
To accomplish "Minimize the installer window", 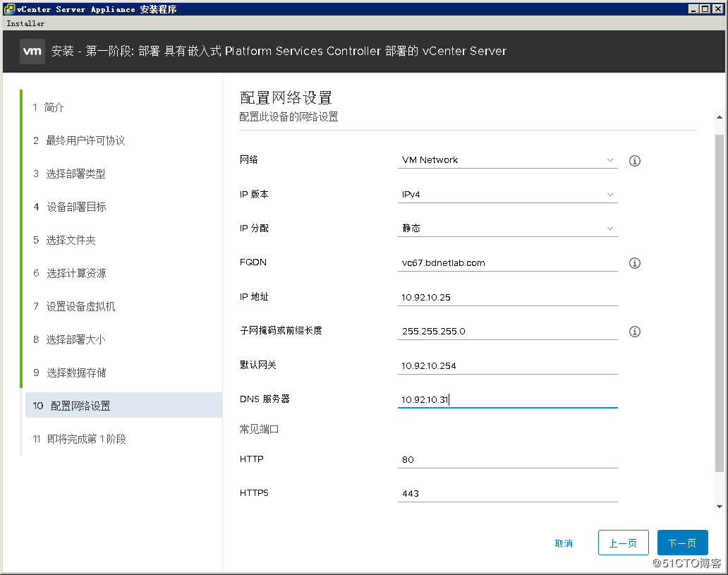I will coord(693,9).
